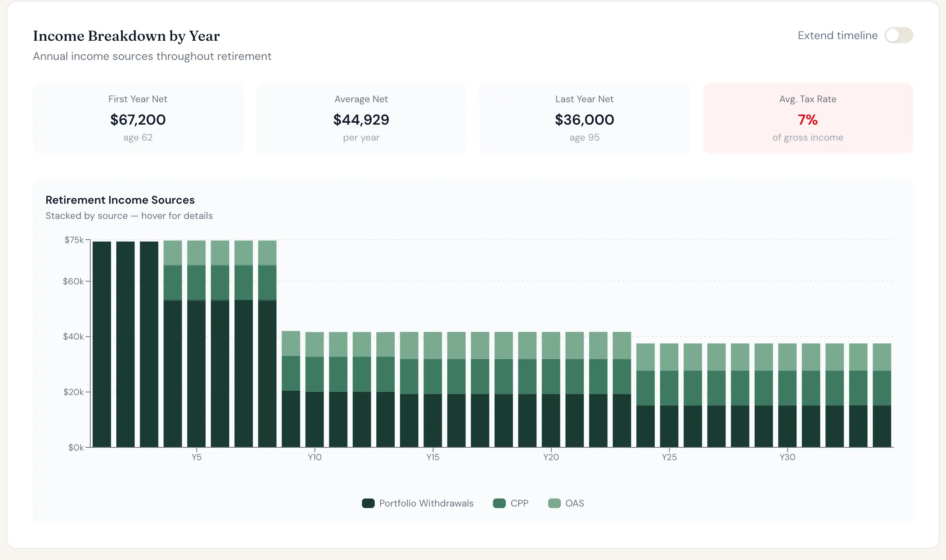This screenshot has height=560, width=946.
Task: Click the $36,000 last year value
Action: tap(584, 119)
